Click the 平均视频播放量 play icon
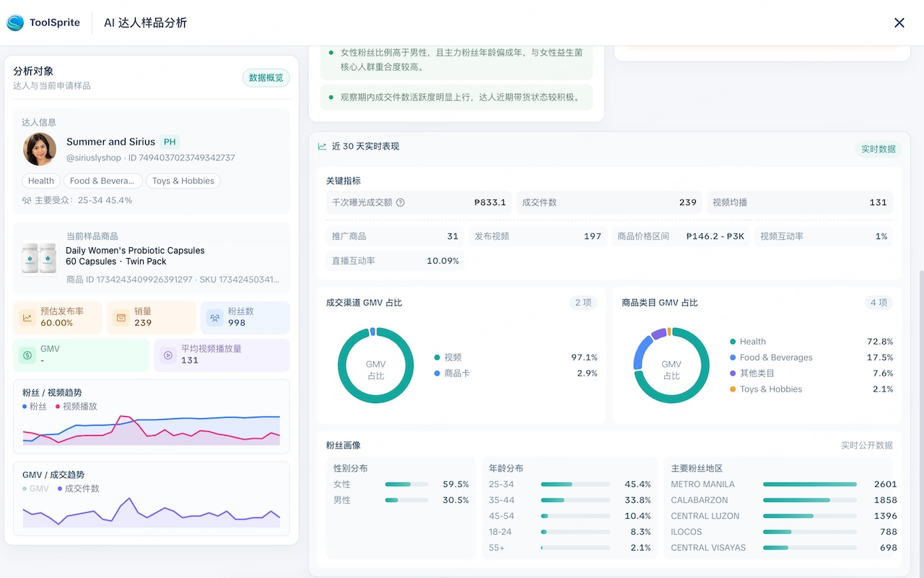 [168, 355]
